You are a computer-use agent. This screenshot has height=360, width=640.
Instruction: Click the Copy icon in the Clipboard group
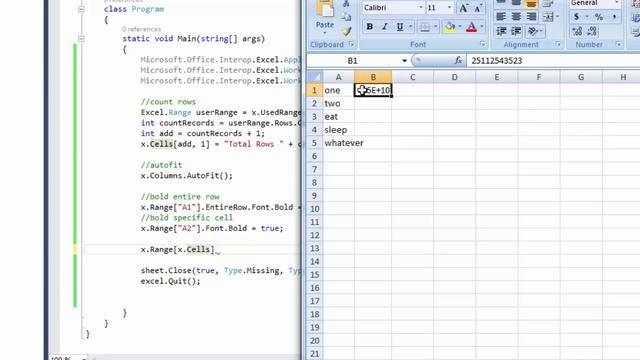point(347,17)
